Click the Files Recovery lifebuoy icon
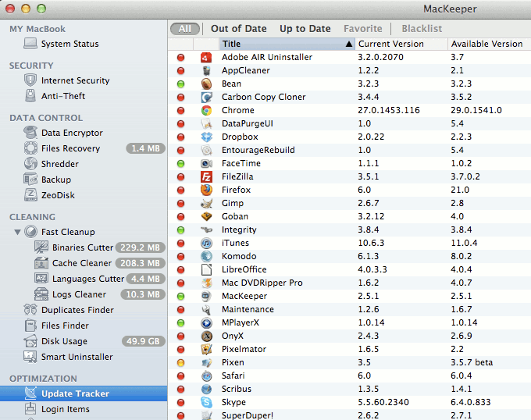This screenshot has width=531, height=420. pyautogui.click(x=30, y=148)
